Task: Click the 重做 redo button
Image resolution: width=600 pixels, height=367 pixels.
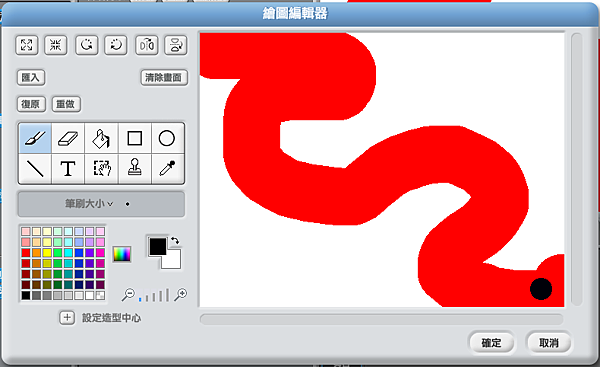Action: tap(66, 104)
